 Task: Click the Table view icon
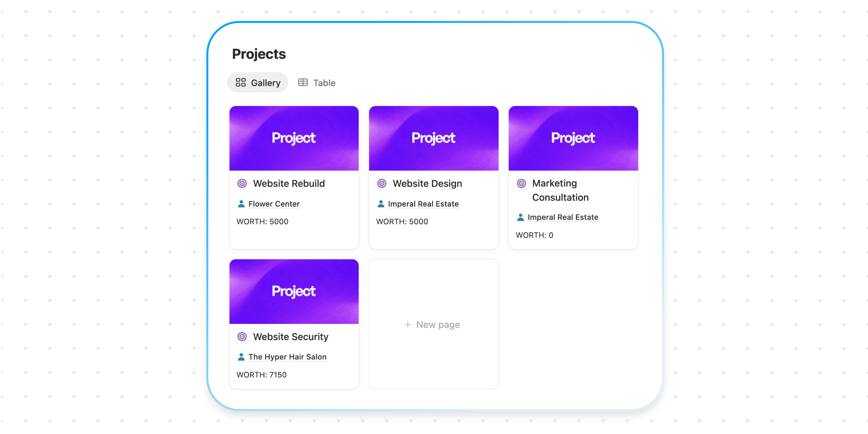point(303,82)
